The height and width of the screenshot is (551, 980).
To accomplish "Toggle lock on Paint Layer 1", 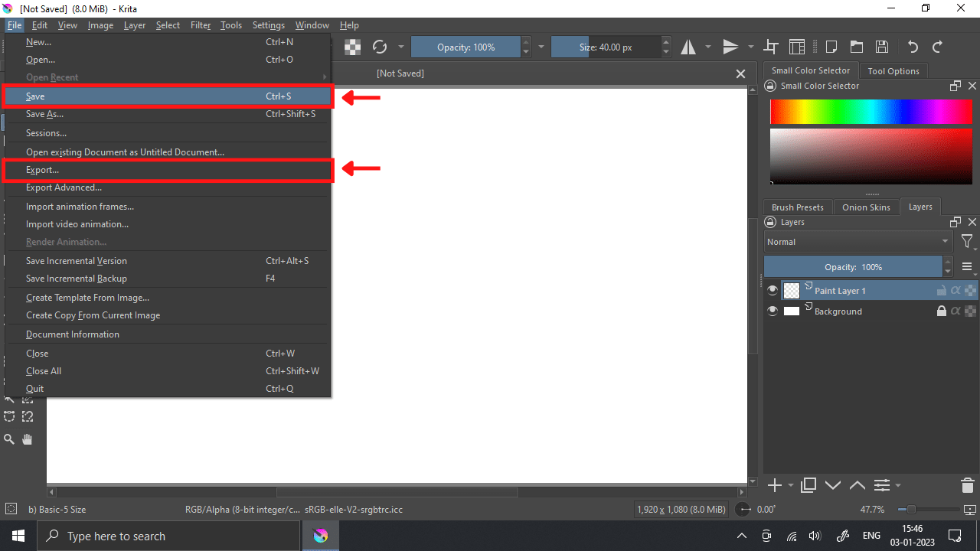I will coord(942,291).
